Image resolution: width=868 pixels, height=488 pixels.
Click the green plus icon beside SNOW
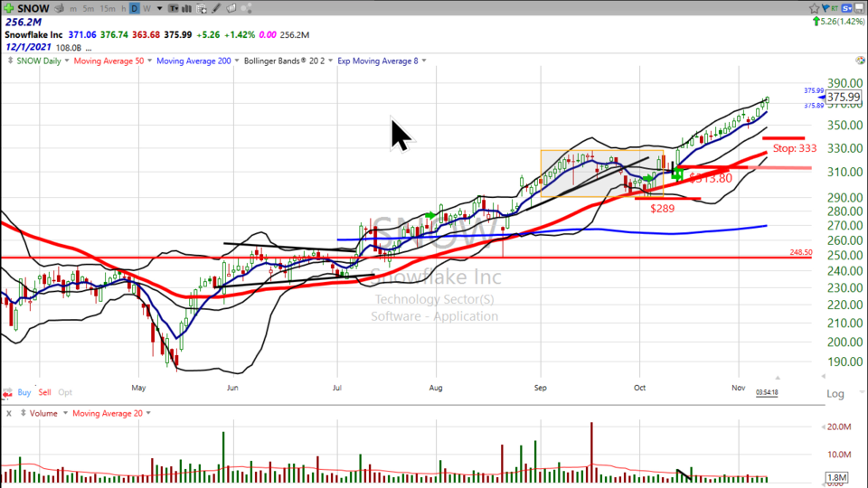pyautogui.click(x=8, y=8)
